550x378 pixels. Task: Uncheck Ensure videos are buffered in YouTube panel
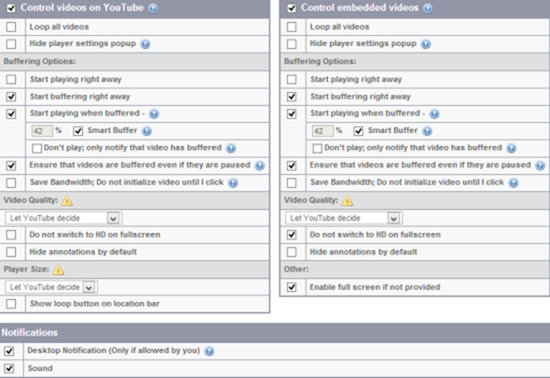pyautogui.click(x=11, y=166)
